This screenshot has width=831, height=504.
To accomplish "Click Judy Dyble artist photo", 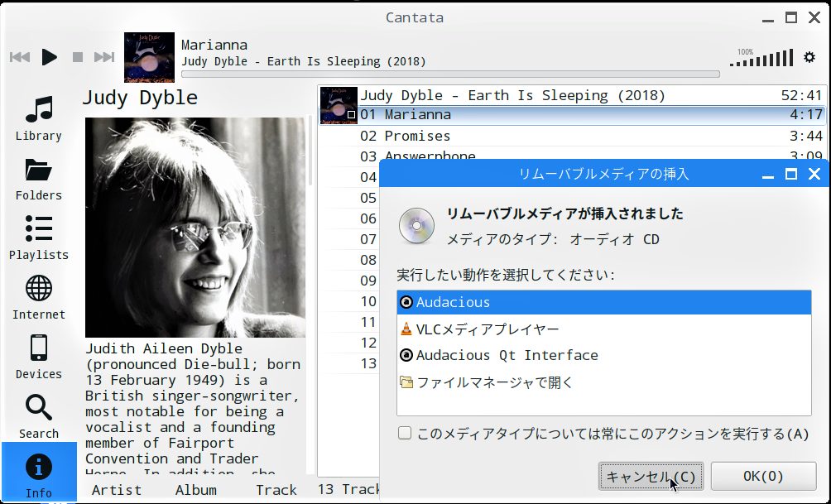I will pyautogui.click(x=195, y=228).
